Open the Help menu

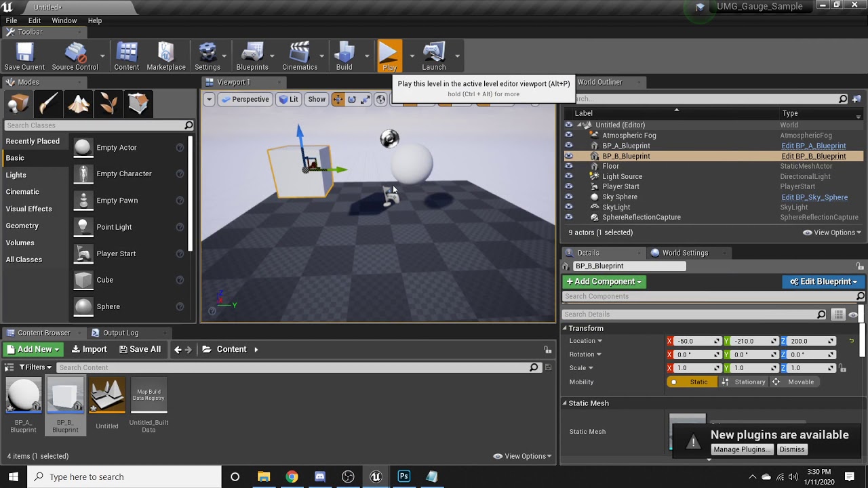[95, 20]
